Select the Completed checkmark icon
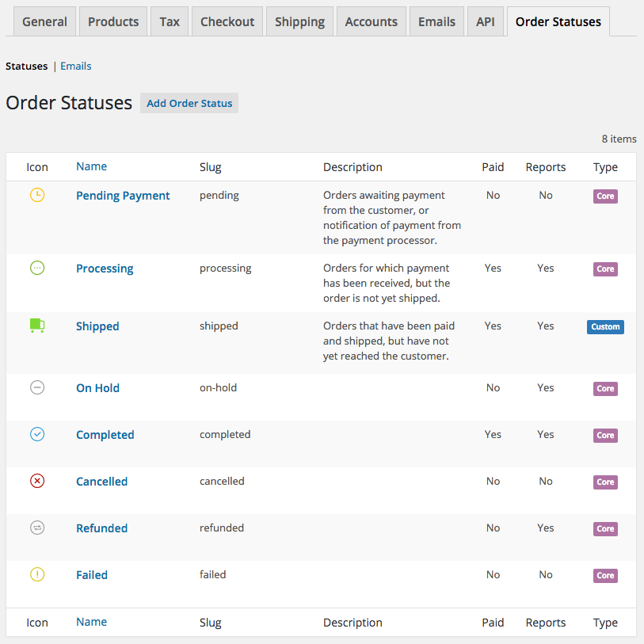This screenshot has height=644, width=644. pos(36,434)
